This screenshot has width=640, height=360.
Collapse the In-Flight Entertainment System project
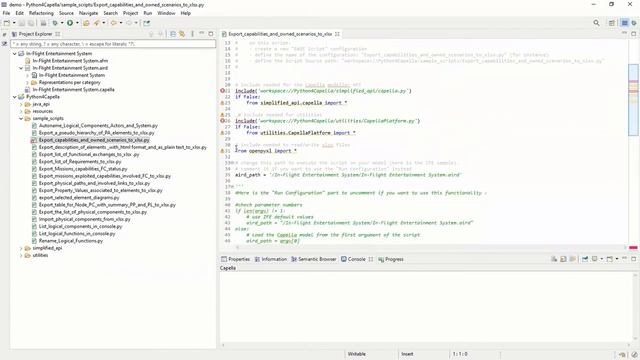click(15, 53)
